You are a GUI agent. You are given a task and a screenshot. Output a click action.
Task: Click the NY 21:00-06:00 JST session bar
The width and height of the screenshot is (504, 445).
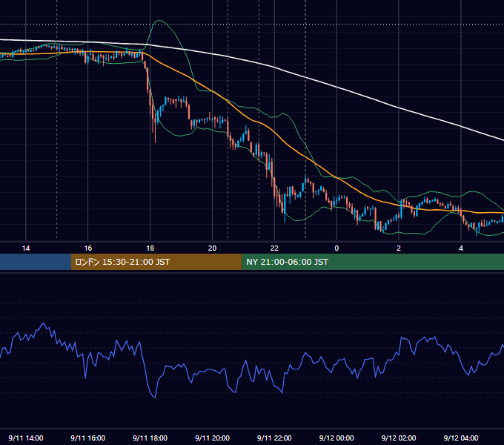[x=373, y=262]
